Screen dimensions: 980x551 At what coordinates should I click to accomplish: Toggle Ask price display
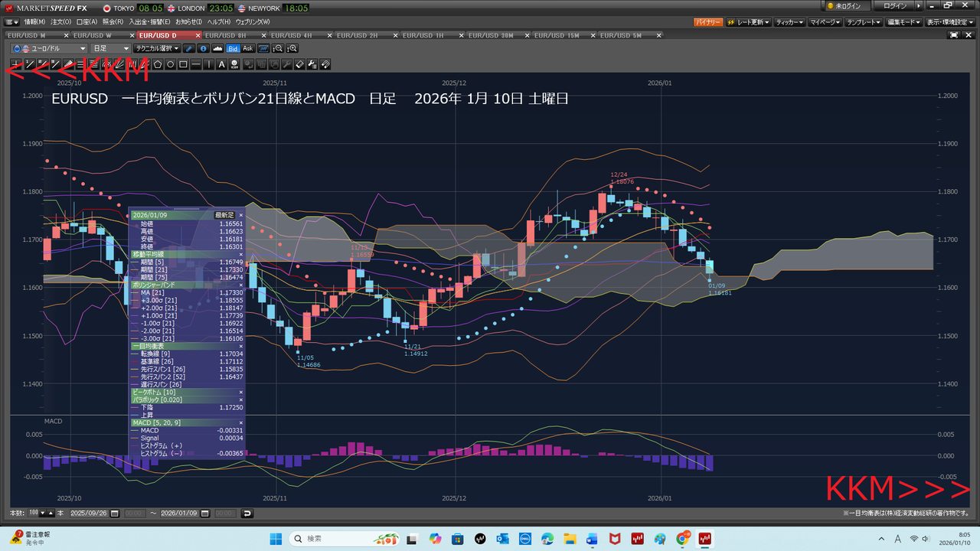click(247, 48)
